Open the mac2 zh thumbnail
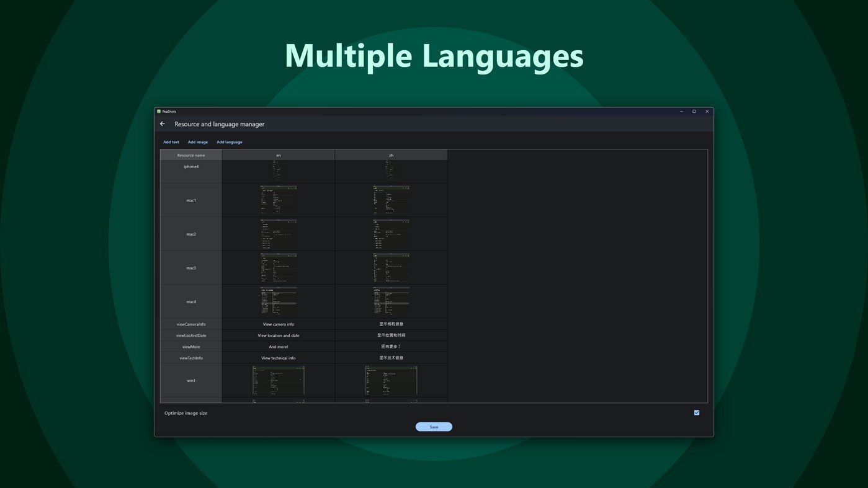 point(391,234)
